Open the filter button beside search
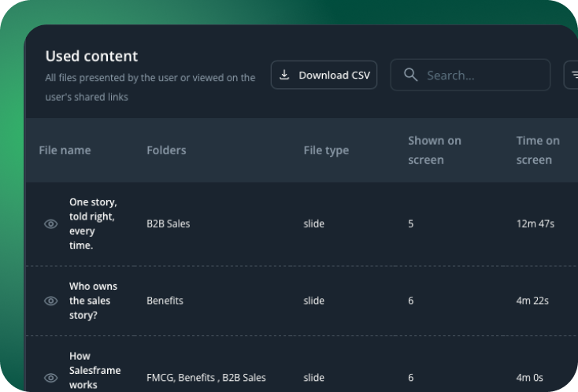Image resolution: width=578 pixels, height=392 pixels. (572, 75)
